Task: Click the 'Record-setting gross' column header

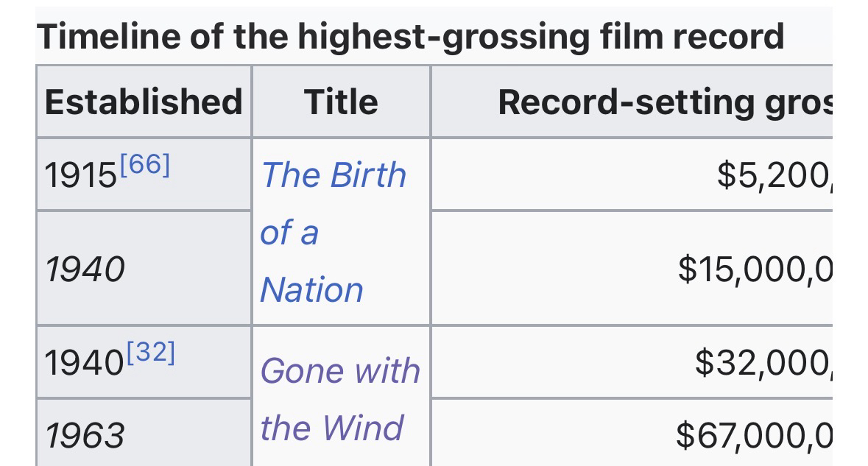Action: point(664,102)
